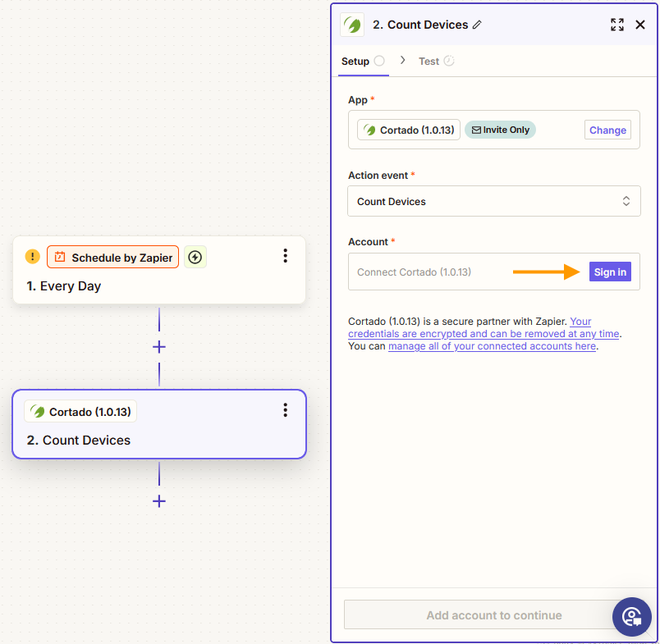
Task: Add a step between trigger and action
Action: tap(159, 347)
